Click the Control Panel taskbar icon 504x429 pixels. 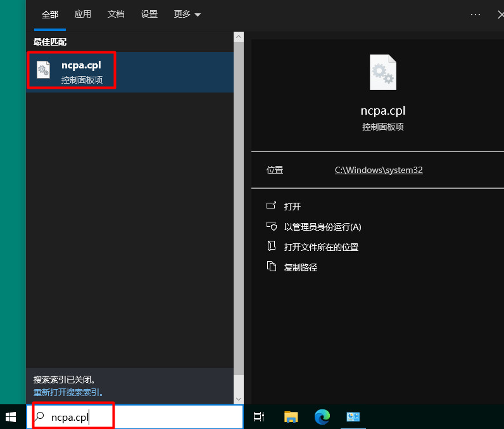pyautogui.click(x=353, y=416)
